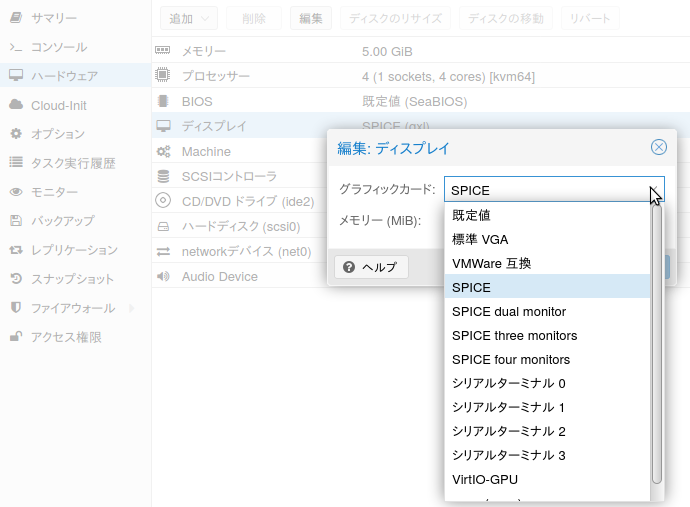The image size is (690, 507).
Task: Click the Firewall (ファイアウォール) shield icon
Action: coord(16,308)
